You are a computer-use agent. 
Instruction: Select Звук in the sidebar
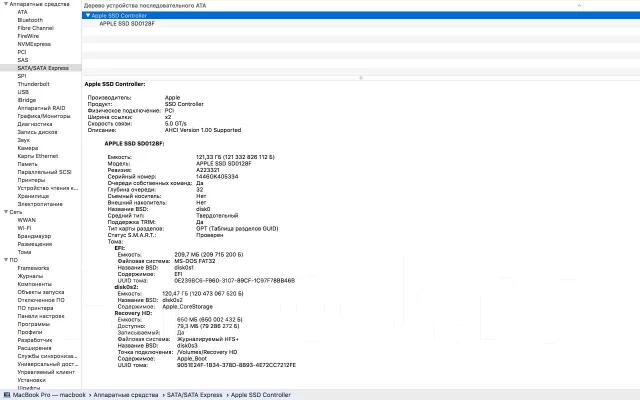pyautogui.click(x=24, y=140)
